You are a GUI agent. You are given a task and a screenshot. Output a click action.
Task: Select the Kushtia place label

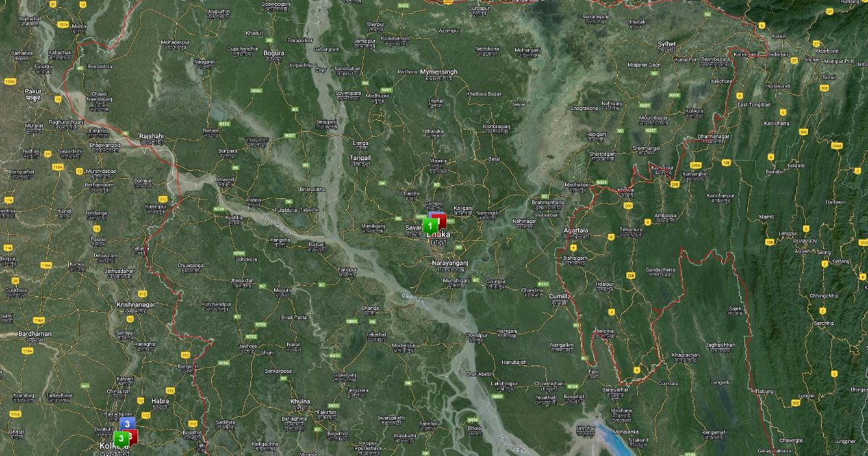[x=234, y=217]
